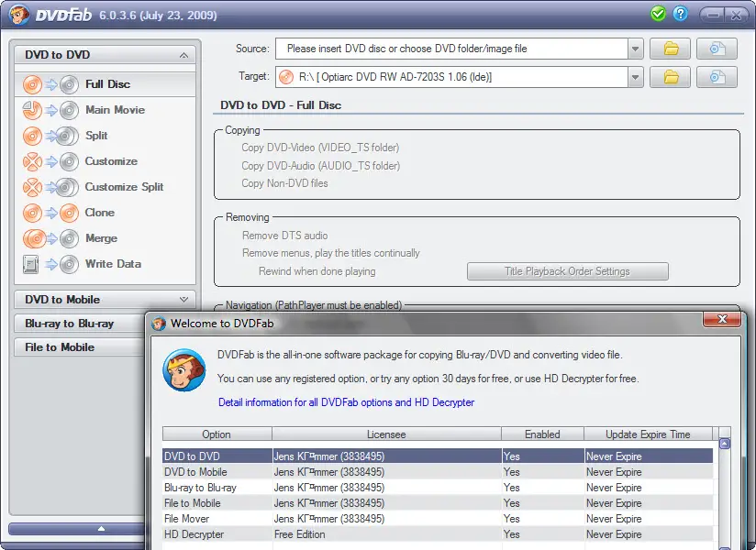This screenshot has width=756, height=550.
Task: Click the green checkmark status icon
Action: coord(658,14)
